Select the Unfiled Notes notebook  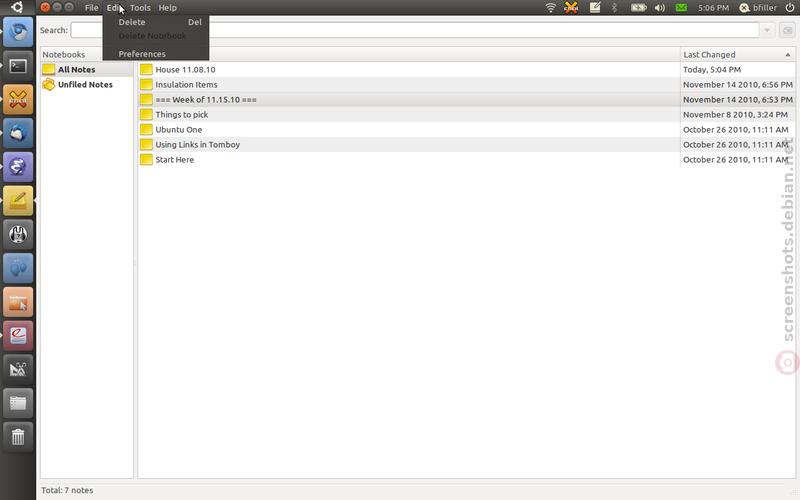[x=87, y=84]
